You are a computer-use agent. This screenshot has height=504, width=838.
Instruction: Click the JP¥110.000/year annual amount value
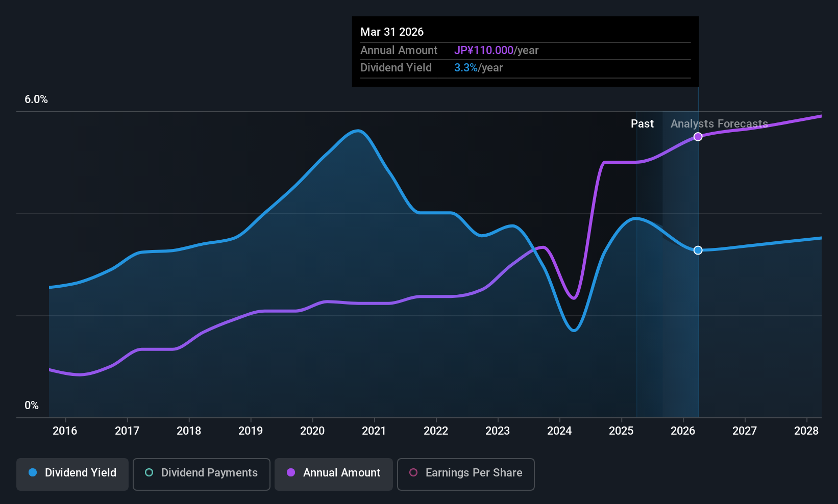tap(496, 51)
